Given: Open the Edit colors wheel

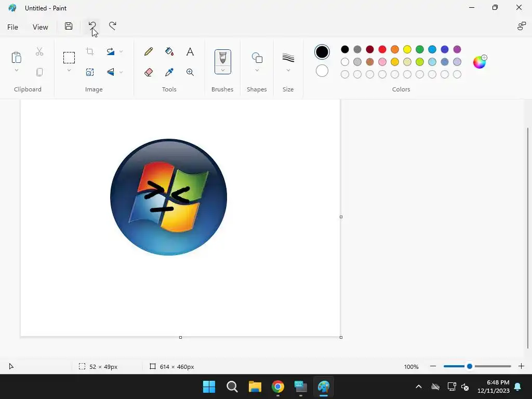Looking at the screenshot, I should point(480,62).
